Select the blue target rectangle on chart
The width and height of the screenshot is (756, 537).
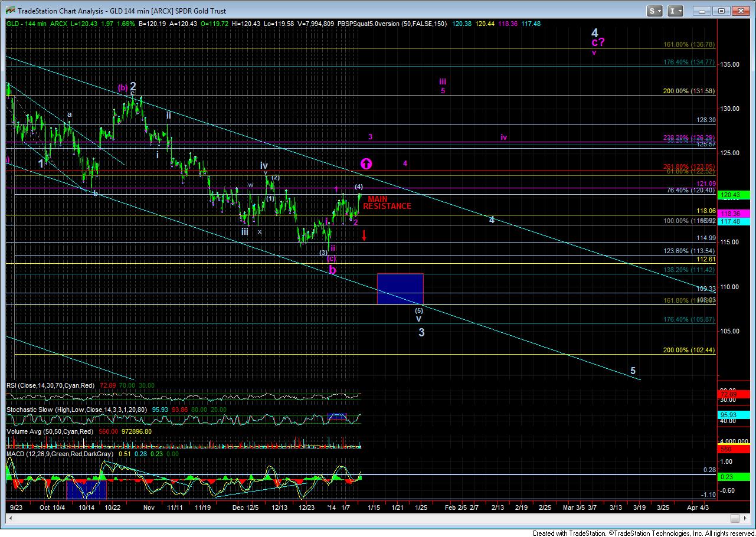point(400,289)
